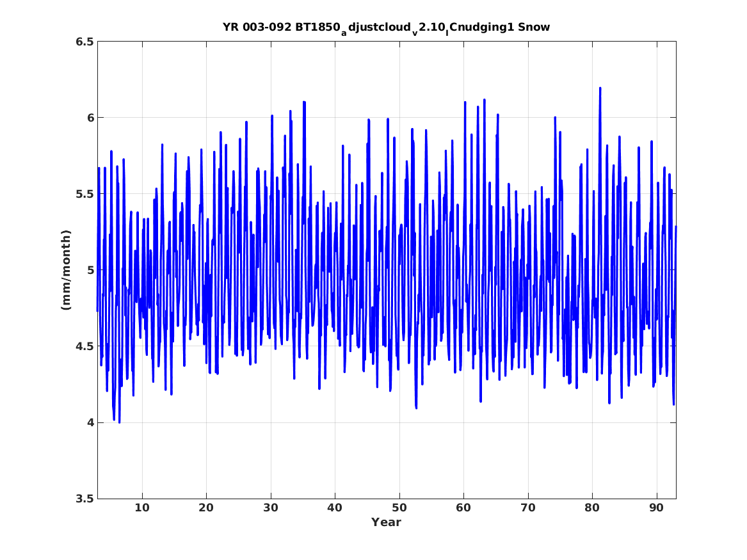
Task: Select the x-axis tick label 80
Action: (x=592, y=508)
